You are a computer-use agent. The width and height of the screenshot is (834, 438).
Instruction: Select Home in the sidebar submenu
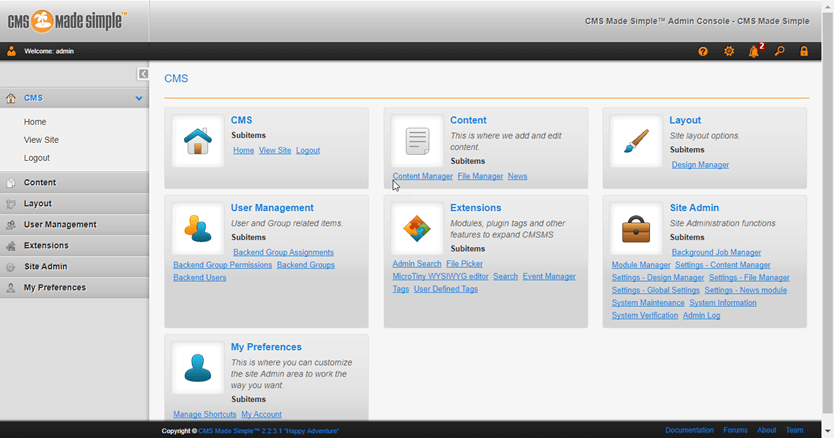[35, 122]
